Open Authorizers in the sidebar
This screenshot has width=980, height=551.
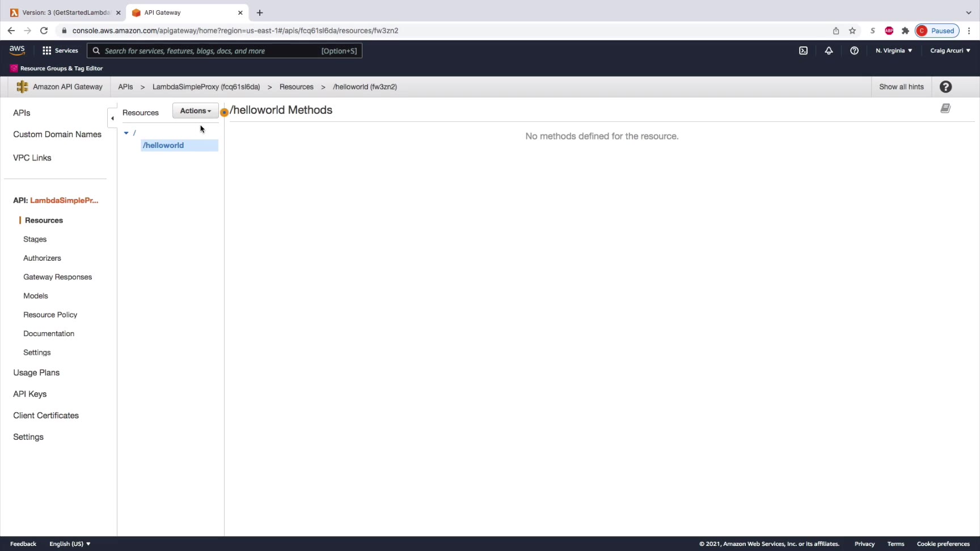pyautogui.click(x=42, y=258)
